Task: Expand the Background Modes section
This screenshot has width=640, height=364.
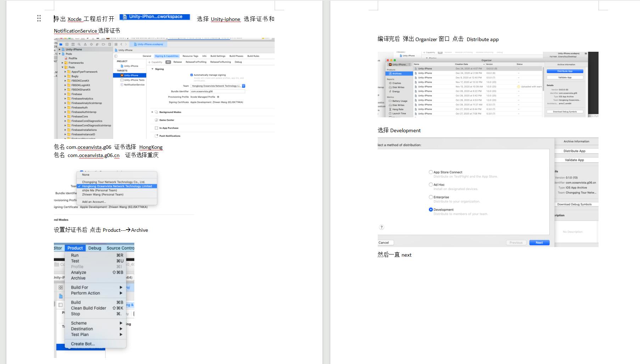Action: (x=152, y=112)
